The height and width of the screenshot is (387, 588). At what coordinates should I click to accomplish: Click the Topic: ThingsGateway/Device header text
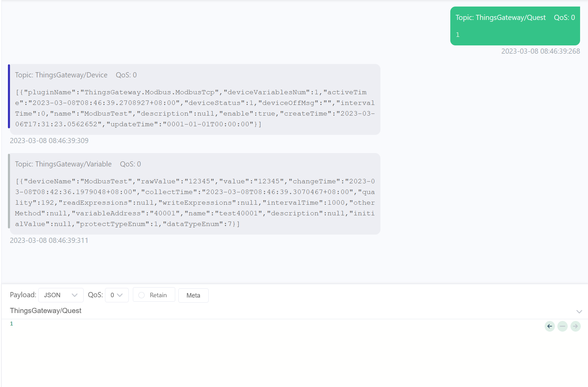61,75
